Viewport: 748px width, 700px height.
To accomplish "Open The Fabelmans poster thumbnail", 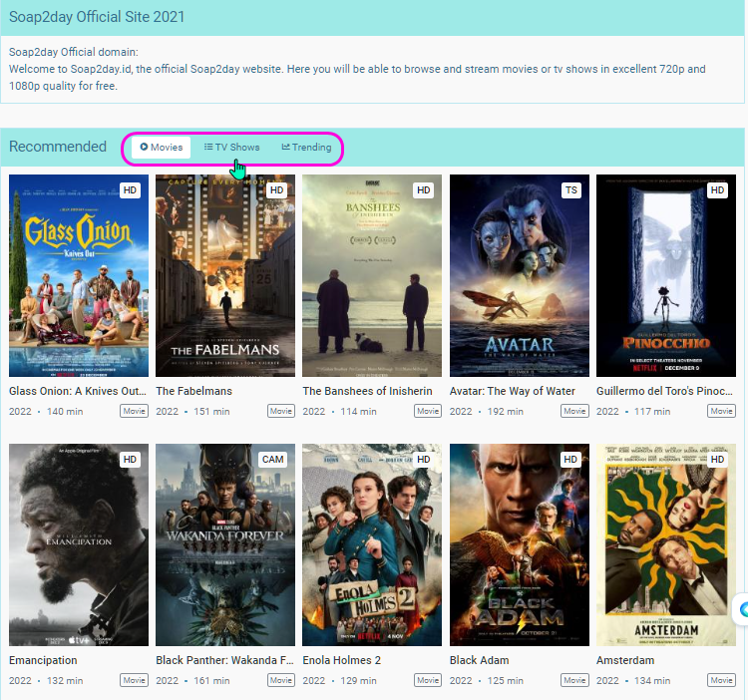I will (x=225, y=275).
